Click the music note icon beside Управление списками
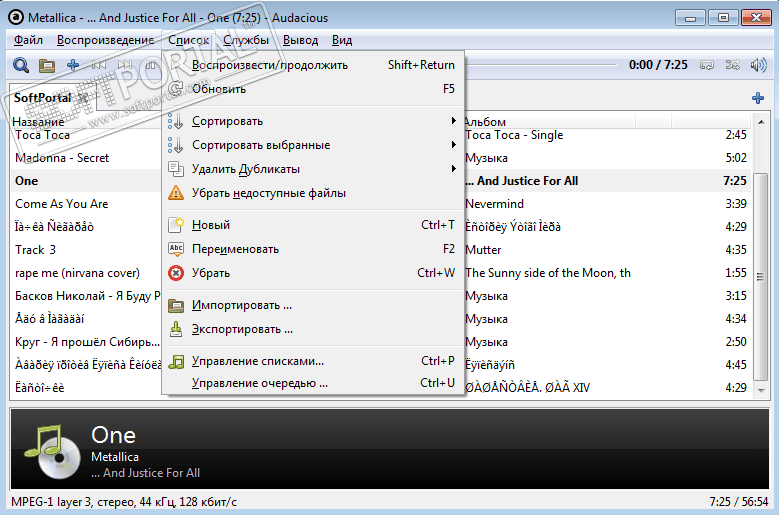This screenshot has width=779, height=515. point(176,361)
